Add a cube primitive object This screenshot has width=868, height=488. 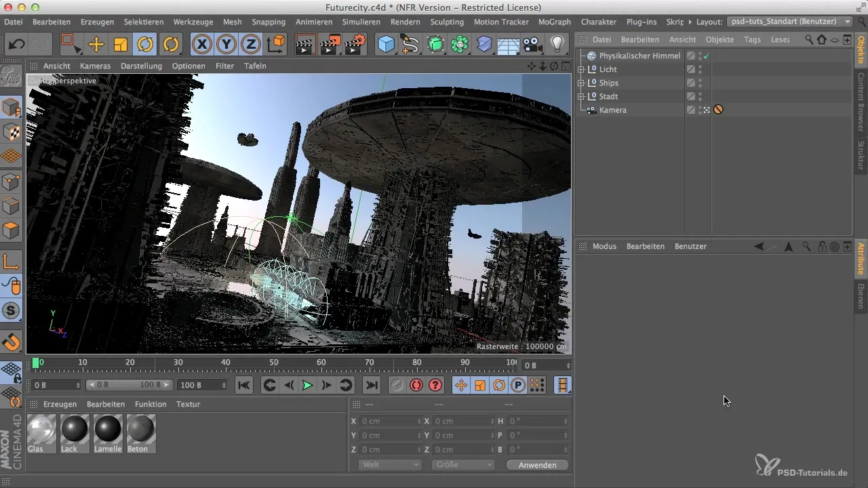pos(386,45)
